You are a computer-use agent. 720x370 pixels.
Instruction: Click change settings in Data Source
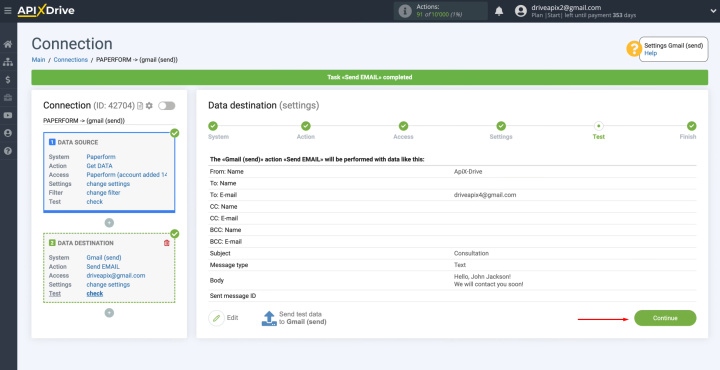tap(108, 184)
